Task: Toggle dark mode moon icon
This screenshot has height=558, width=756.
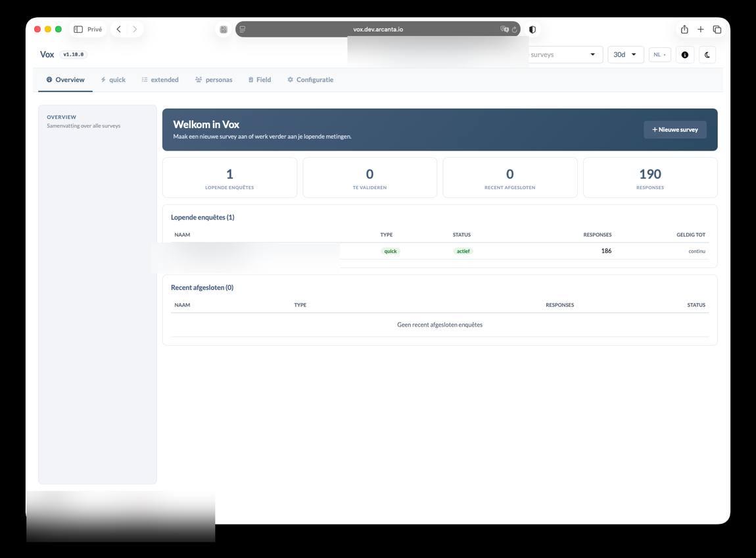Action: click(707, 55)
